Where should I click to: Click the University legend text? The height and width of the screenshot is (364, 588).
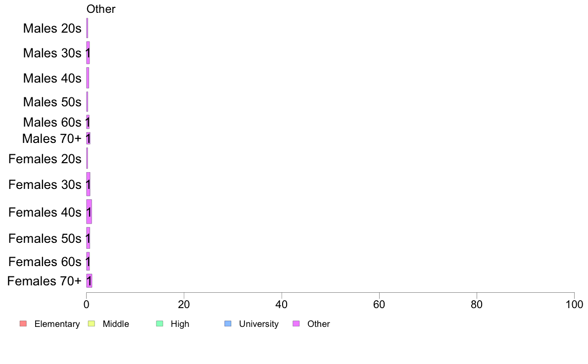pos(259,324)
